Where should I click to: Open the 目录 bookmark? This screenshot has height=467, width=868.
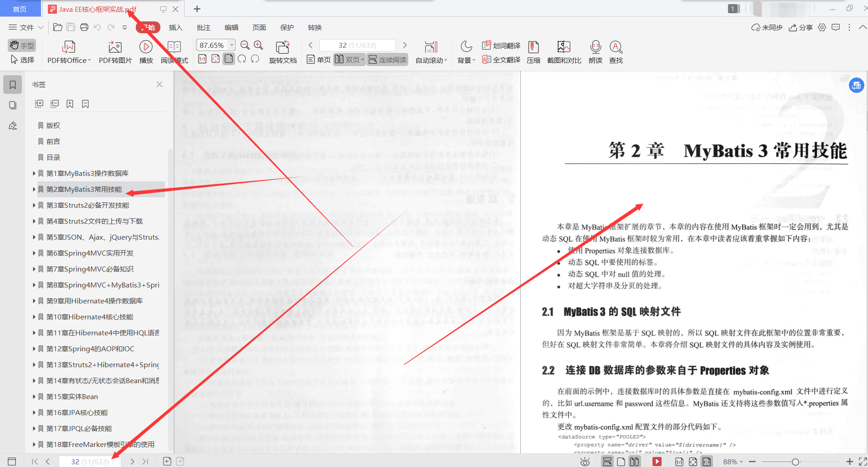[x=53, y=157]
